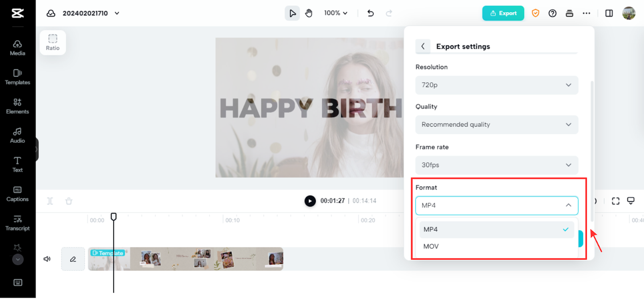
Task: Delete the selected clip with trash icon
Action: [69, 201]
